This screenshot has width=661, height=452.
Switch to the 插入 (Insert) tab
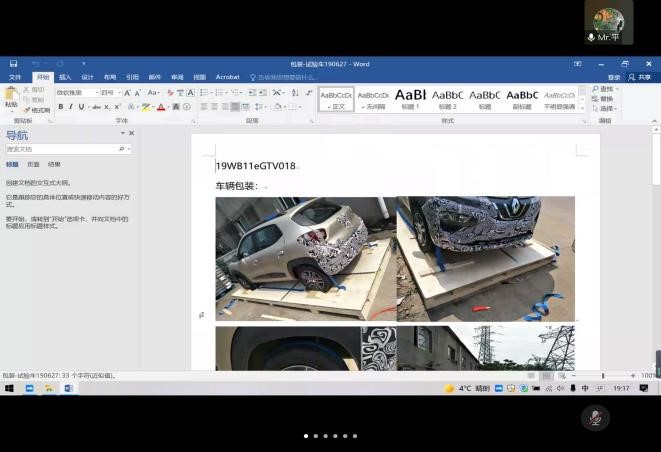[65, 77]
